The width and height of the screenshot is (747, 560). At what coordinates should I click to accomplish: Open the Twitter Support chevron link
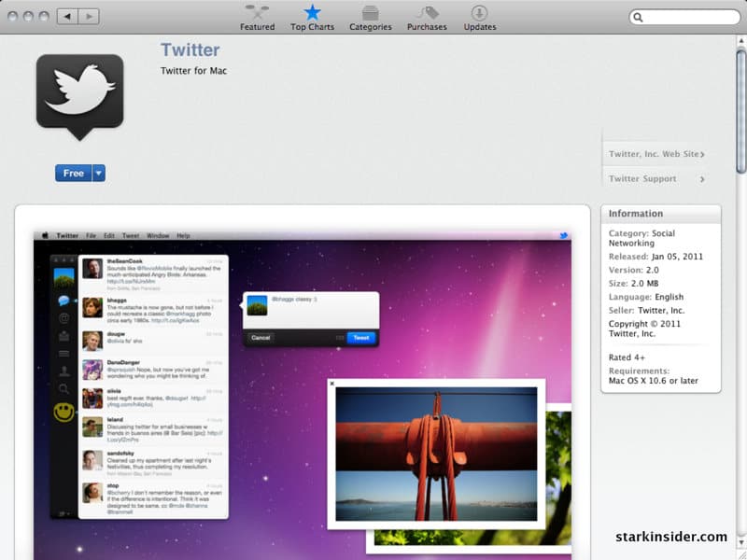pos(702,179)
